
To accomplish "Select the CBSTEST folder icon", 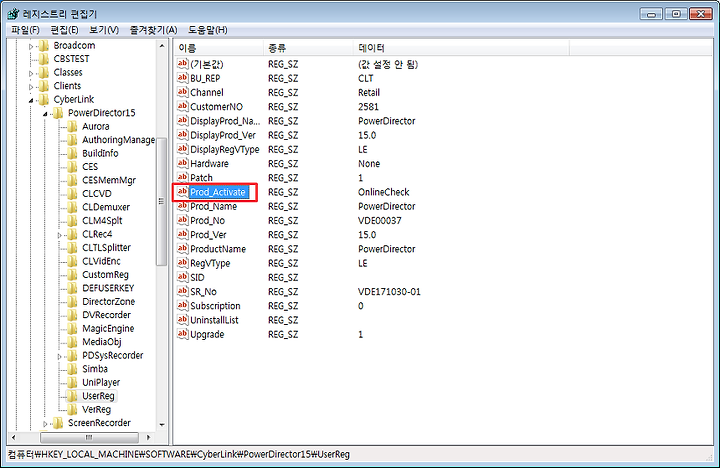I will coord(44,59).
